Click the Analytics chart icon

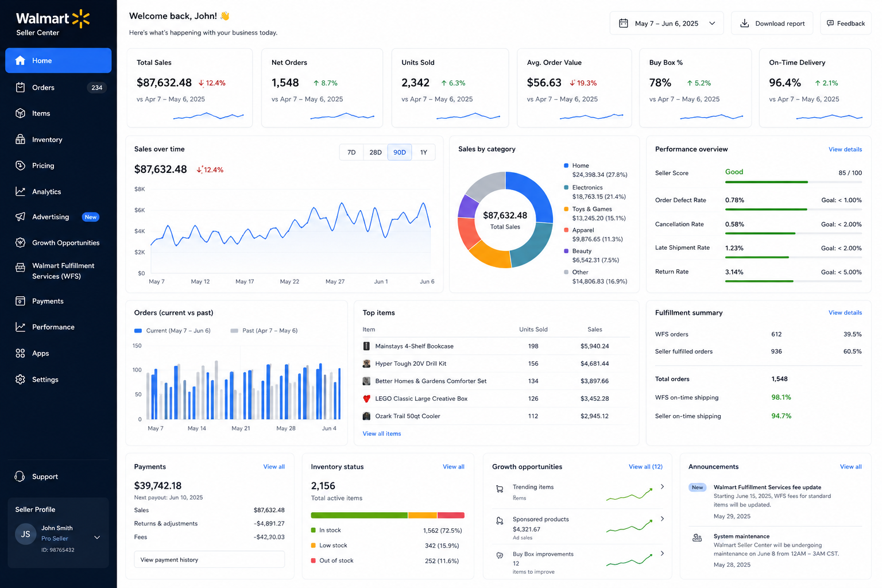click(x=20, y=191)
